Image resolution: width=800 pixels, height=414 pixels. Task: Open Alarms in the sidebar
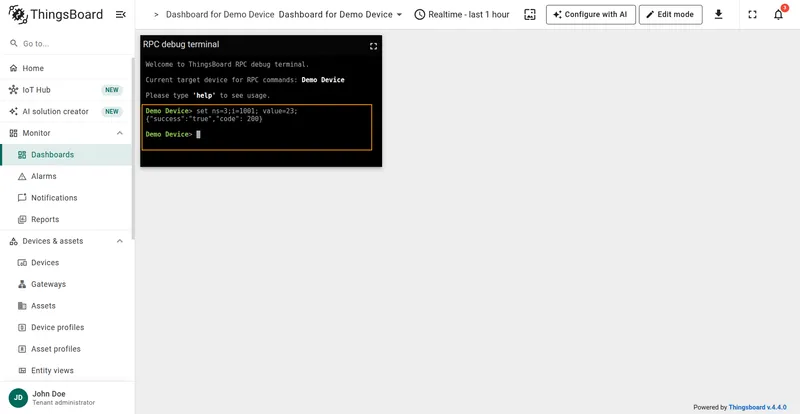point(67,176)
